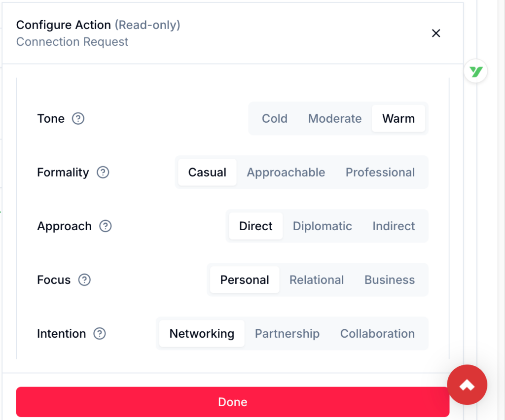The image size is (505, 420).
Task: Pick the Indirect approach option
Action: point(394,226)
